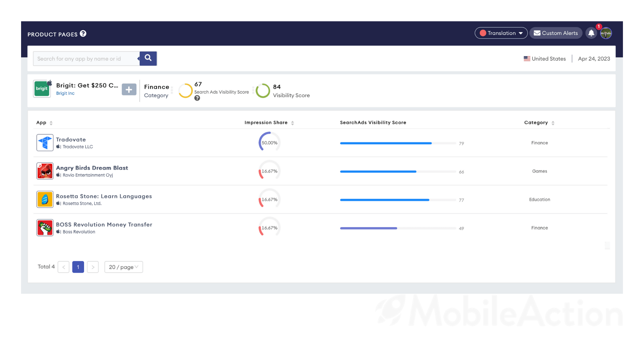Click the Total 4 label
The width and height of the screenshot is (644, 348).
click(46, 267)
